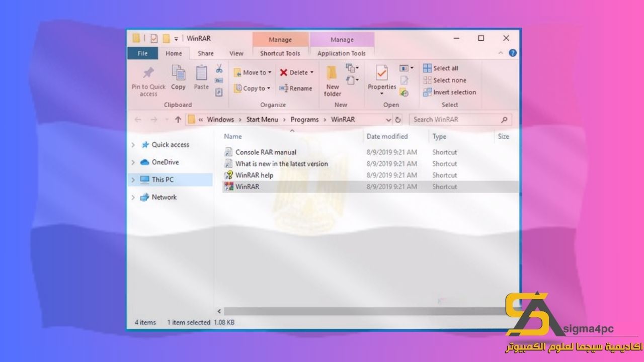
Task: Click the Forward navigation arrow
Action: 154,120
